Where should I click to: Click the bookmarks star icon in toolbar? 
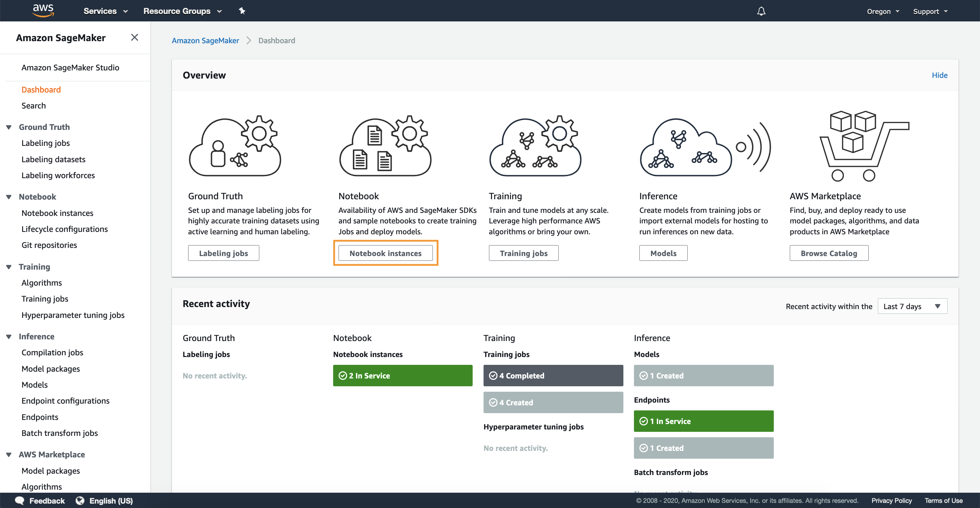tap(242, 10)
